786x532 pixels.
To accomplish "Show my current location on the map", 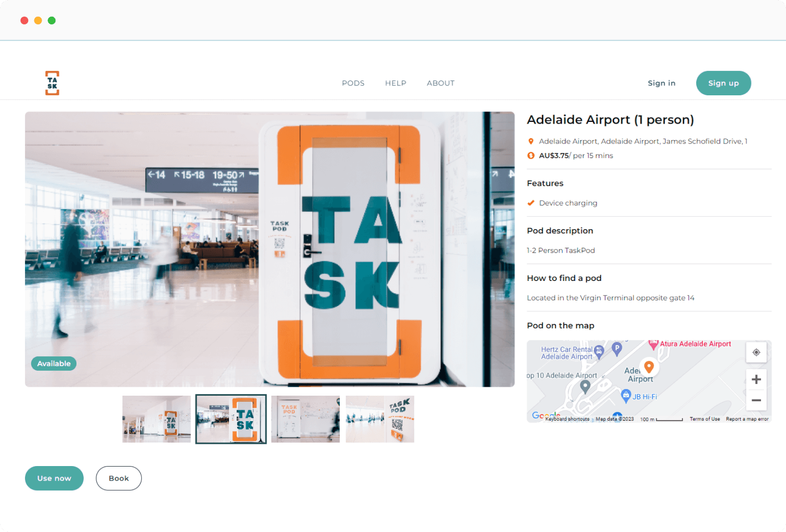I will (x=756, y=352).
